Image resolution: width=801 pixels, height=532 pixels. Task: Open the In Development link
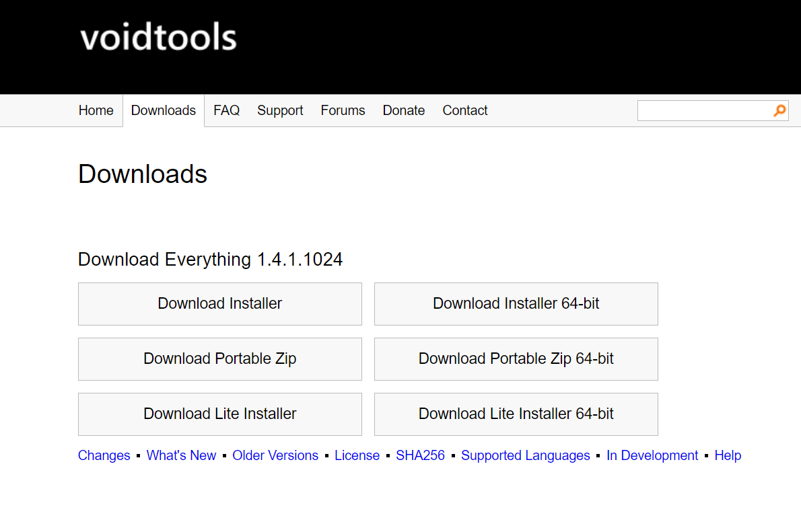652,455
